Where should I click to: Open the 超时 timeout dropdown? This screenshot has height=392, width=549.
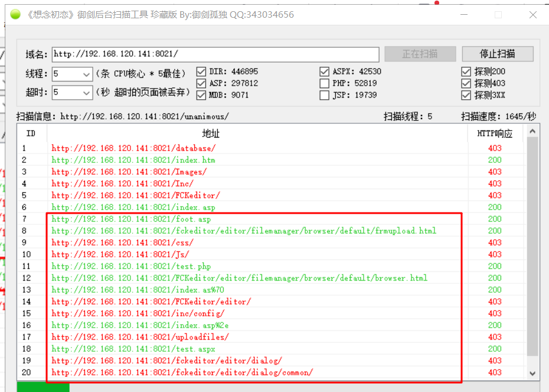(x=86, y=93)
